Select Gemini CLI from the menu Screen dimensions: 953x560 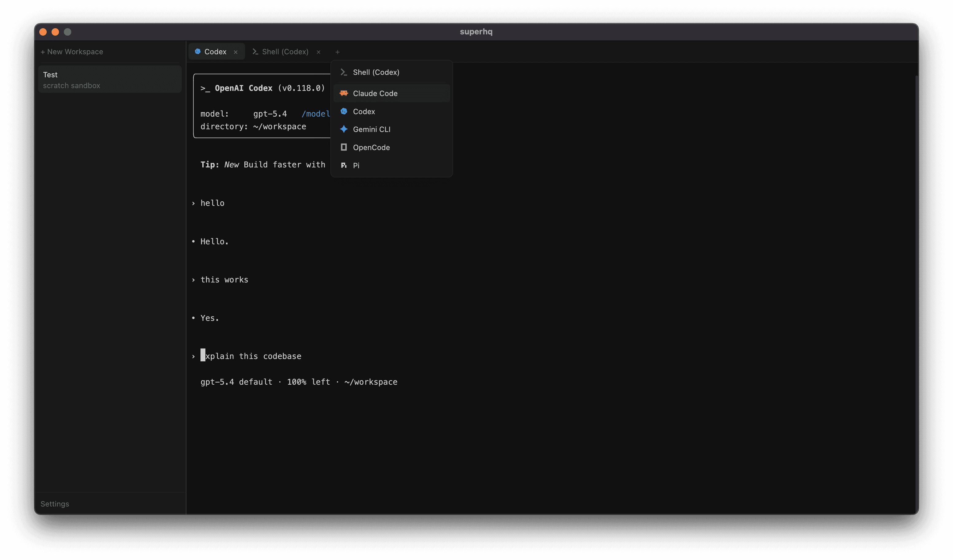coord(371,129)
